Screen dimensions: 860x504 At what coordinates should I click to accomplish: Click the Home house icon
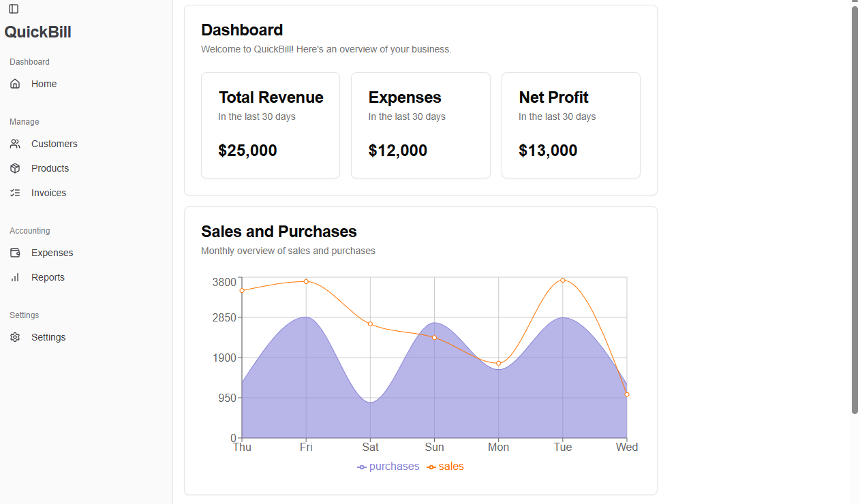[x=15, y=83]
